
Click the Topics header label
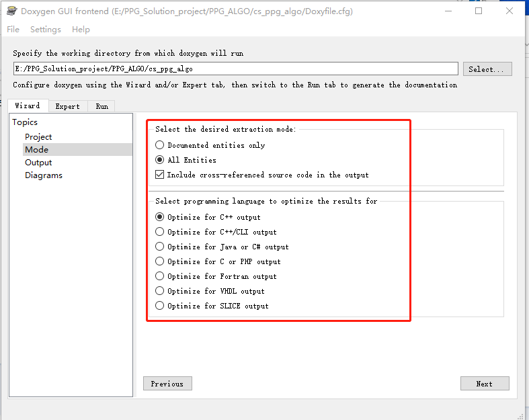25,122
